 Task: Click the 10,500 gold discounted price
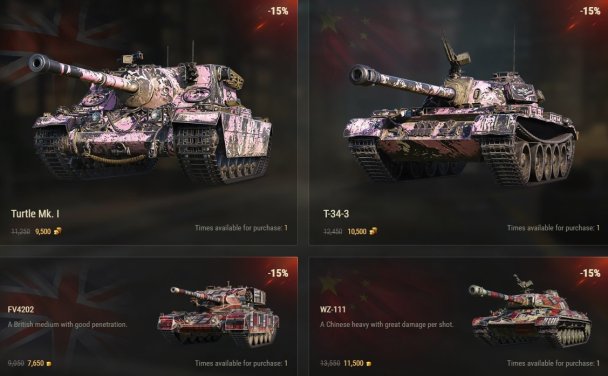[x=357, y=231]
